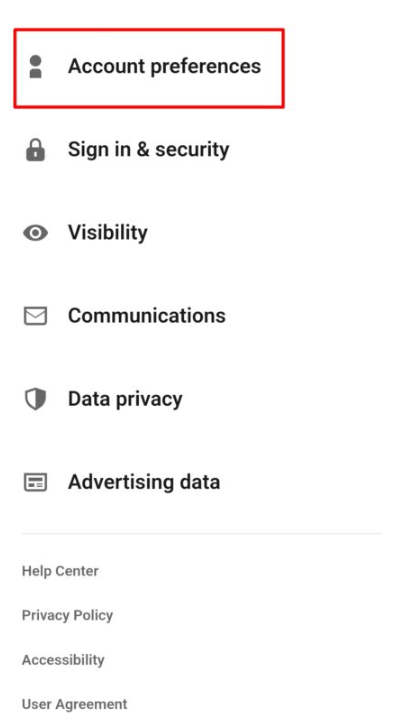Click the envelope icon for Communications

pyautogui.click(x=35, y=316)
